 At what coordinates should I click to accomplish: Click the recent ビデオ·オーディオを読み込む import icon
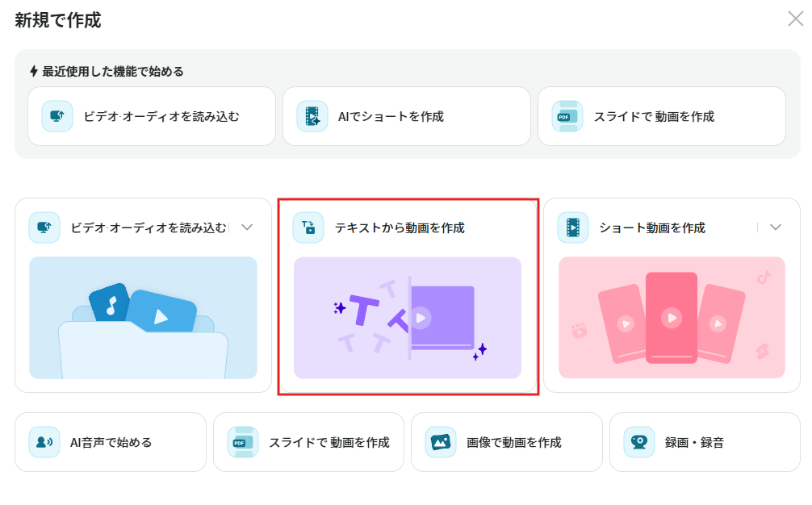point(57,116)
